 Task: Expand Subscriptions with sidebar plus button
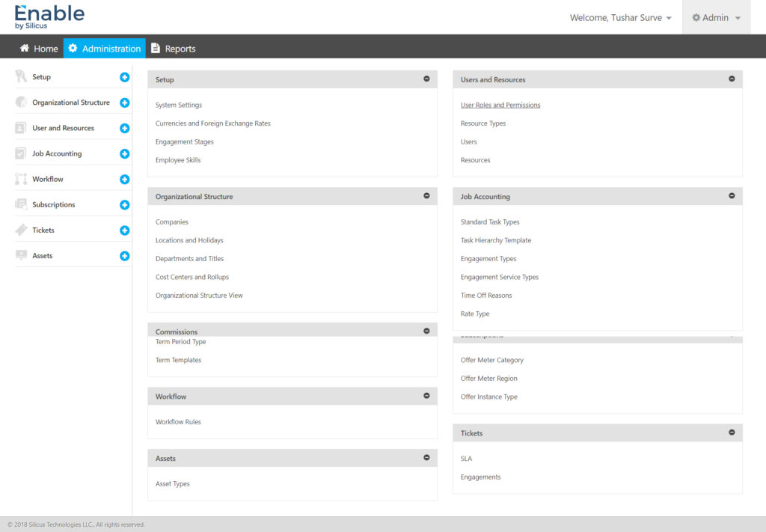click(125, 205)
